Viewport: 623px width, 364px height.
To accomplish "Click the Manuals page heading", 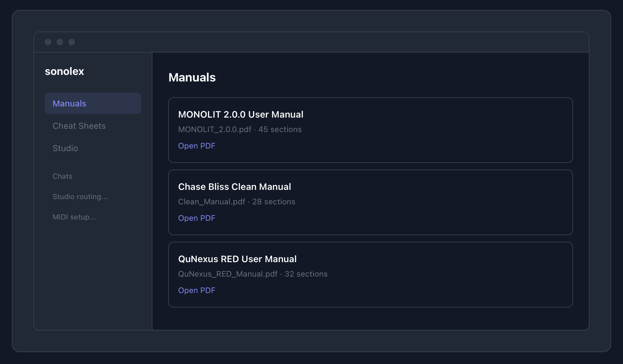I will pyautogui.click(x=192, y=78).
